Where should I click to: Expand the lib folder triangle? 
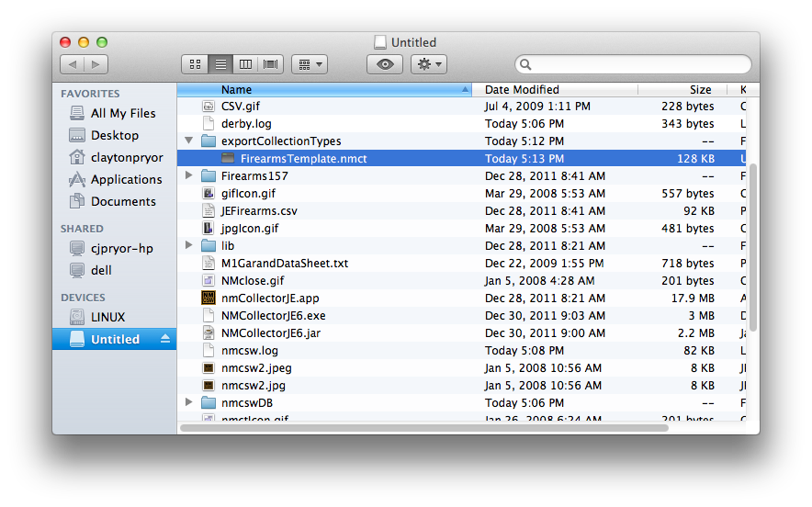click(189, 246)
